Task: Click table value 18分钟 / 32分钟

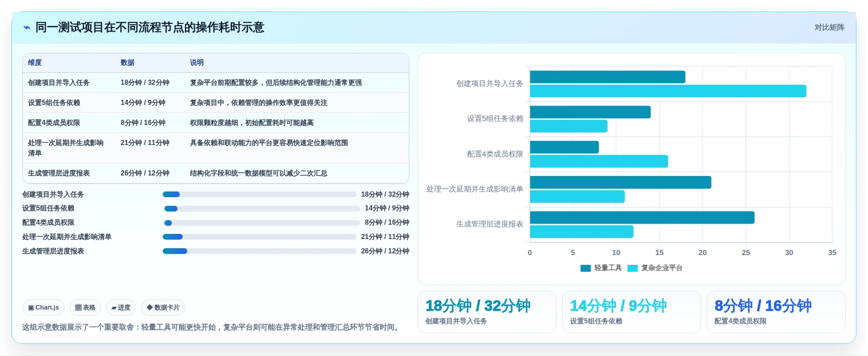Action: pyautogui.click(x=145, y=83)
